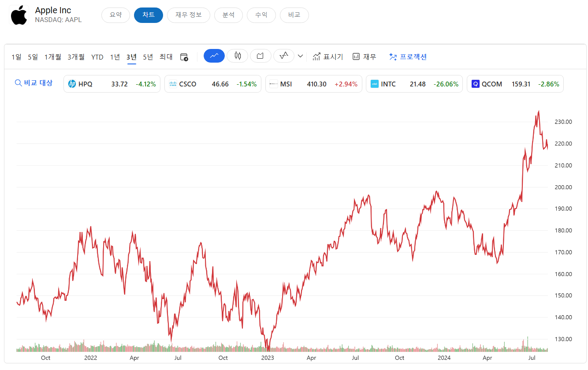Open the 수익 tab

pos(261,15)
